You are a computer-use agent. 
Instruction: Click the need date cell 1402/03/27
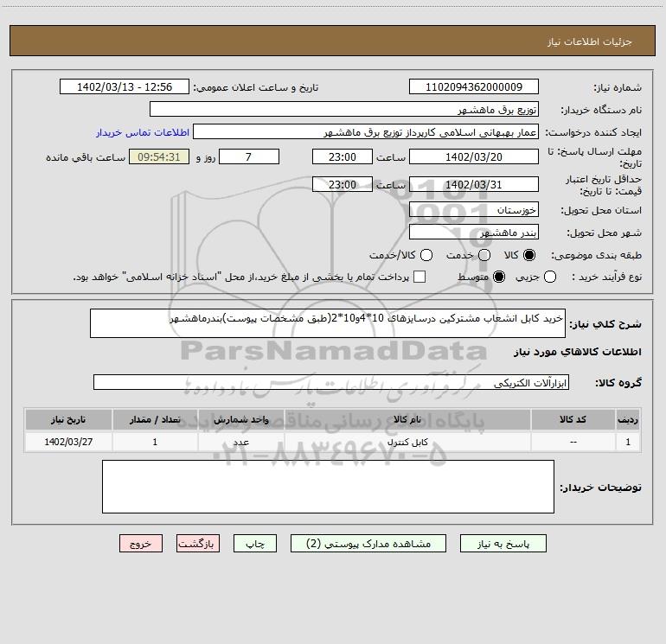click(x=68, y=442)
